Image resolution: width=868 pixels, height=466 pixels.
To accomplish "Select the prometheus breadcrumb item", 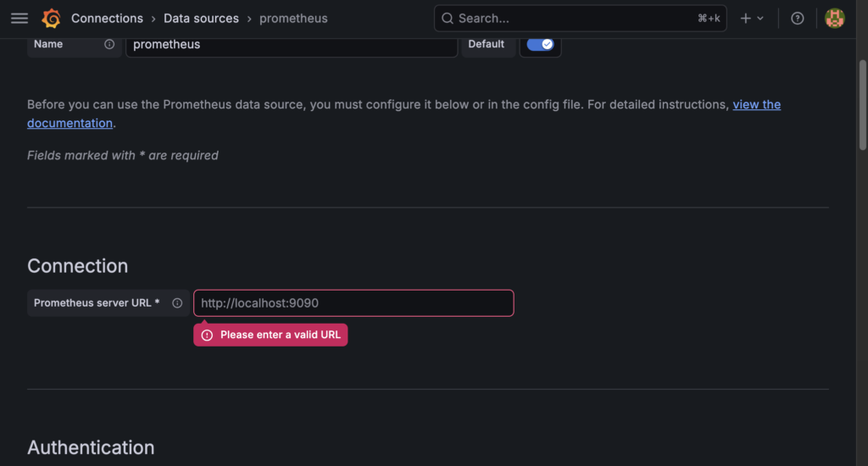I will 293,19.
